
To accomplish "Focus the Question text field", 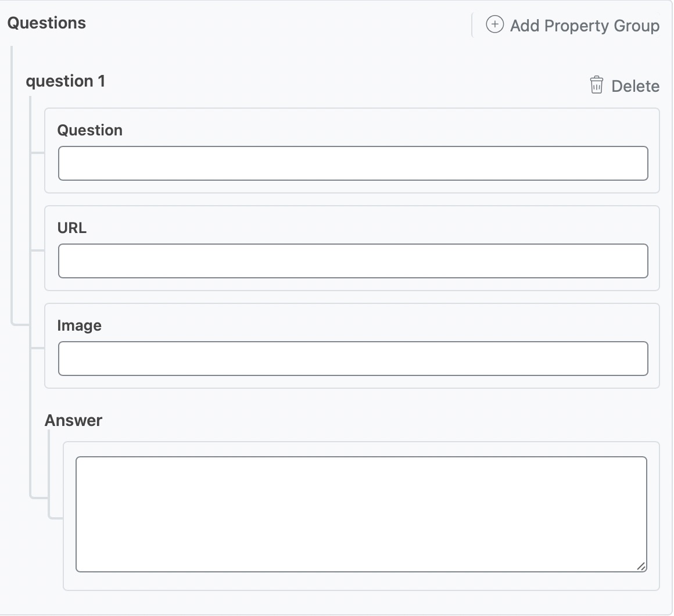I will [x=353, y=163].
